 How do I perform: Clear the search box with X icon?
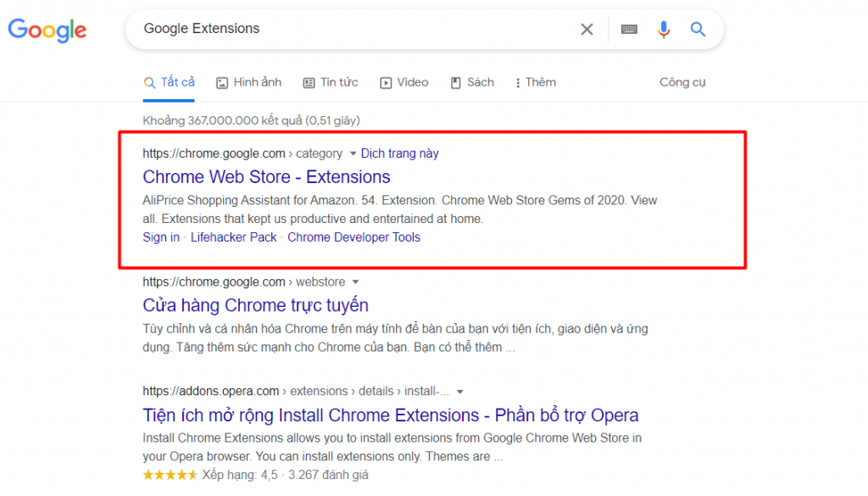587,30
